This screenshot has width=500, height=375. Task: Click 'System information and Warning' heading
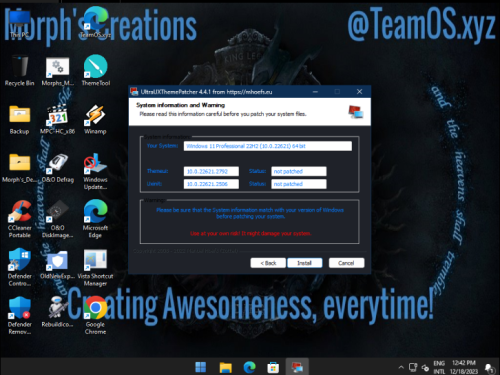[180, 105]
